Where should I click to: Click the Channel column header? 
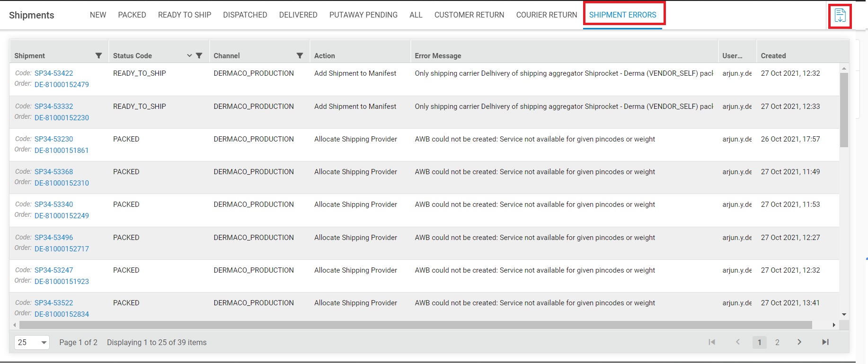click(227, 56)
